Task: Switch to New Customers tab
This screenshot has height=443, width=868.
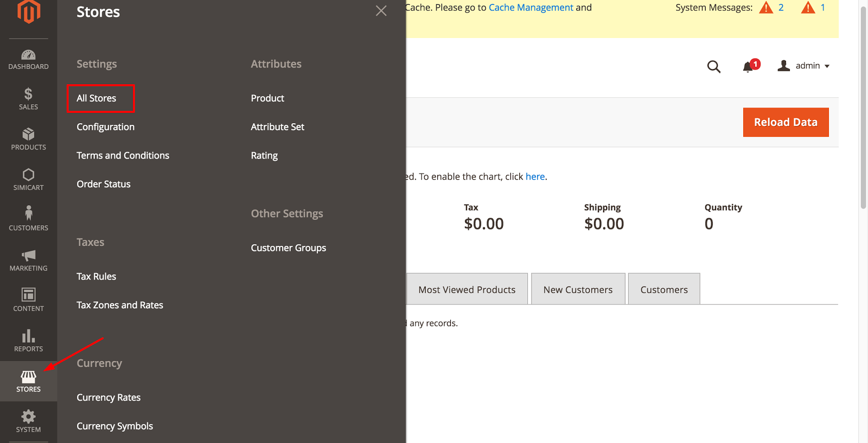Action: [578, 289]
